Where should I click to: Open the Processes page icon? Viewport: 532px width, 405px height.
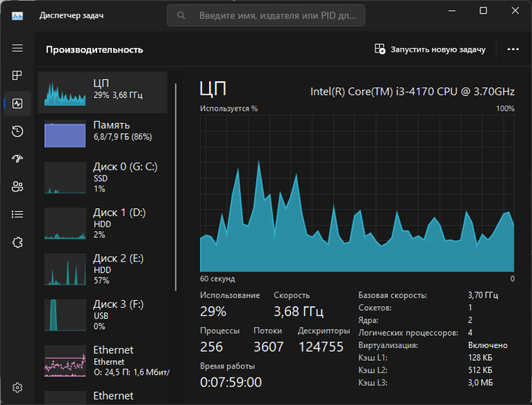(17, 75)
